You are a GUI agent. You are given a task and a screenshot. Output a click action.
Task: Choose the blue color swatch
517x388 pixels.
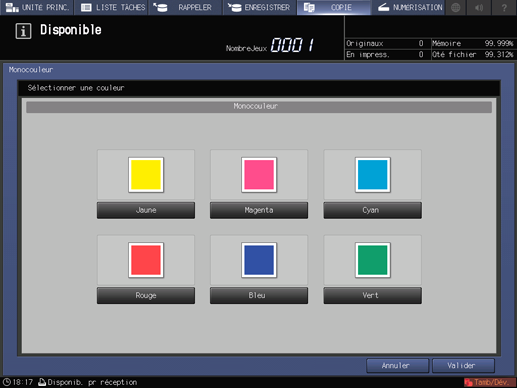point(259,260)
